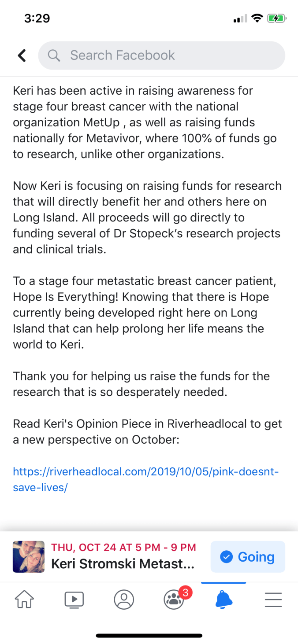The height and width of the screenshot is (644, 298).
Task: Toggle the Going RSVP button
Action: [x=248, y=557]
